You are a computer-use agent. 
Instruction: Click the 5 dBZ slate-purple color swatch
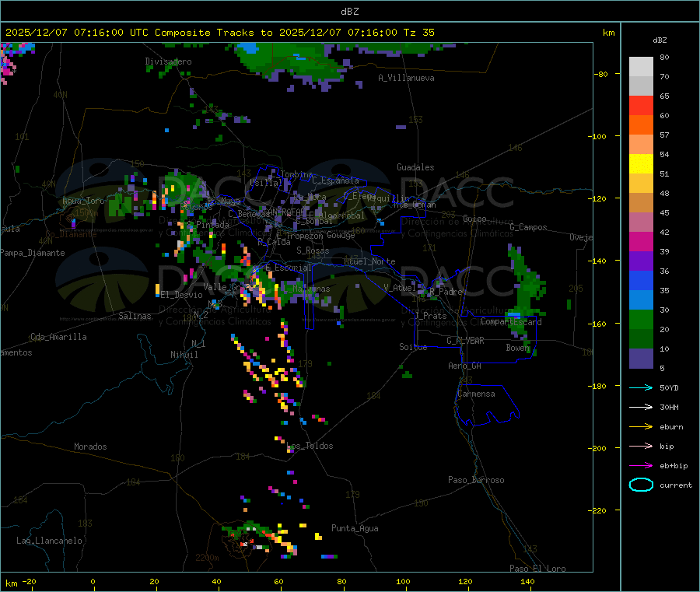pyautogui.click(x=641, y=359)
